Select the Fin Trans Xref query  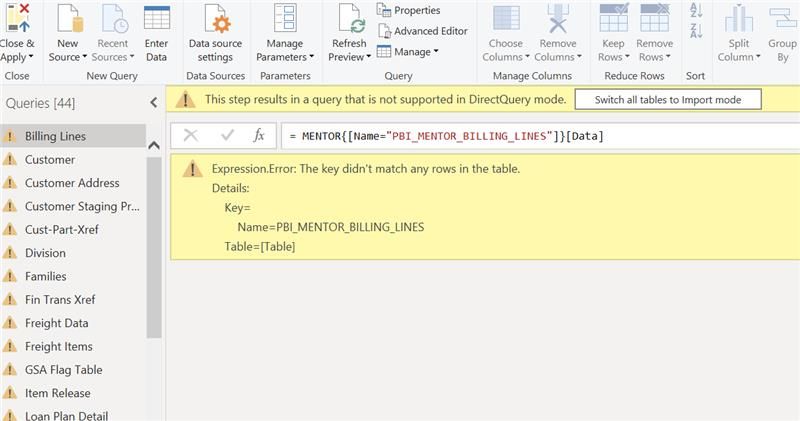[73, 300]
